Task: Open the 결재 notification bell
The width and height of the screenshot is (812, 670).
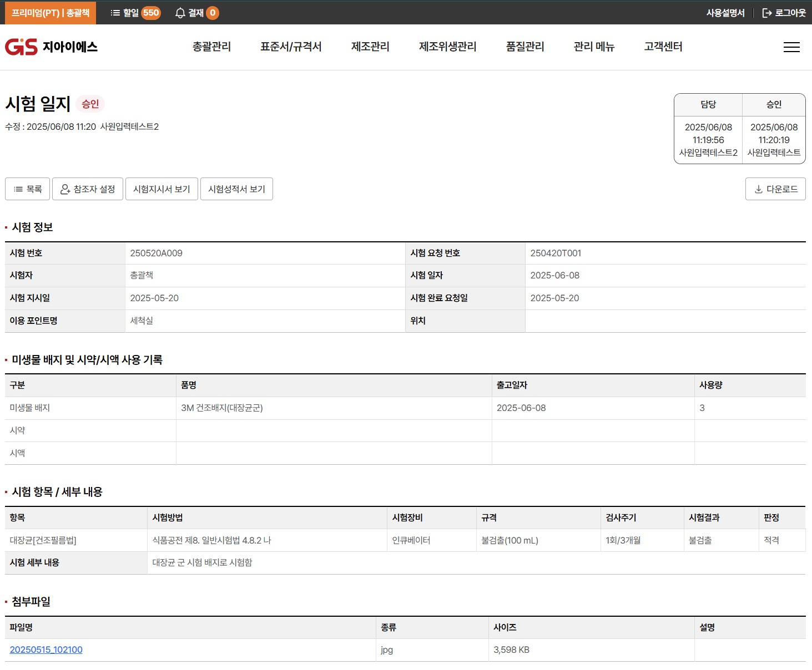Action: [197, 12]
